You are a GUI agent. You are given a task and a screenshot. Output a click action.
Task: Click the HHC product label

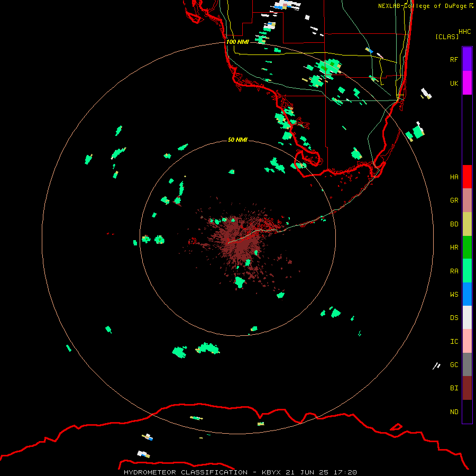(464, 32)
